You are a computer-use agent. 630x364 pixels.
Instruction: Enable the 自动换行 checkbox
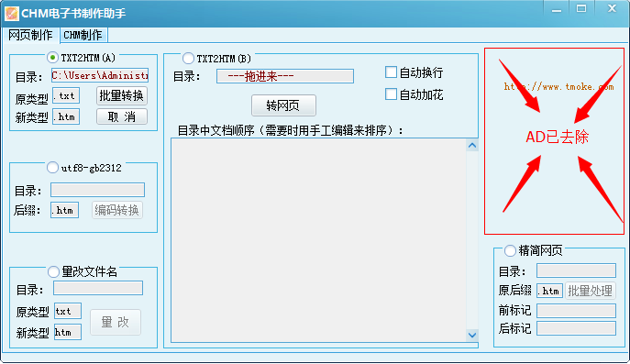[391, 72]
